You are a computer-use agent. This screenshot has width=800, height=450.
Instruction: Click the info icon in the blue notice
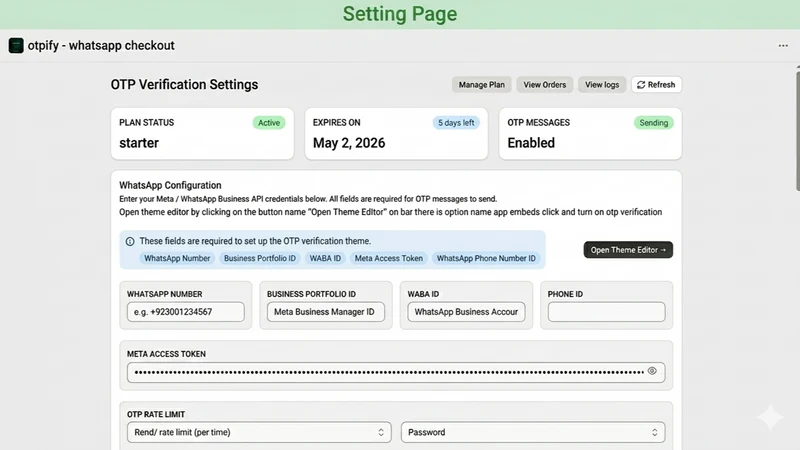130,241
